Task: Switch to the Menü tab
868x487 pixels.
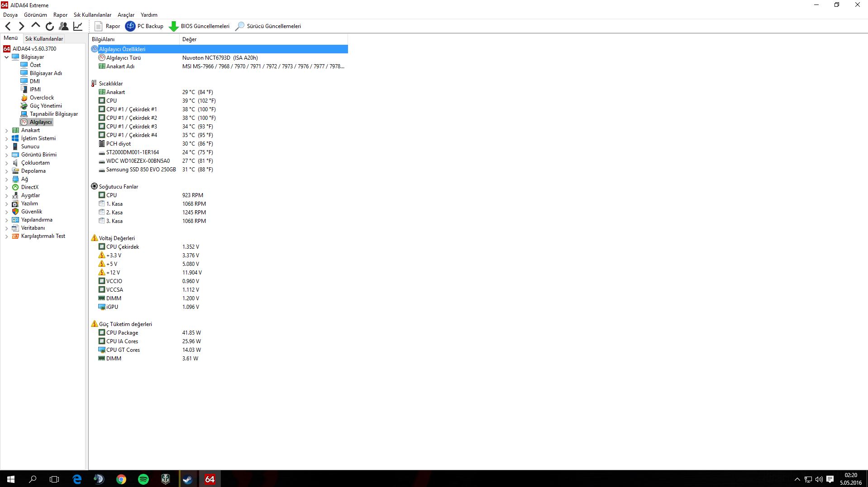Action: tap(11, 38)
